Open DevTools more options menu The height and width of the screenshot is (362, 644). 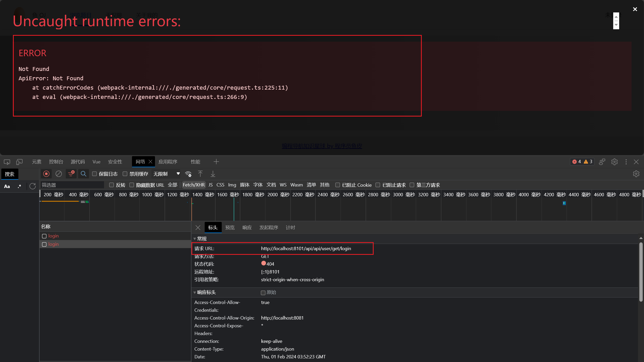626,162
